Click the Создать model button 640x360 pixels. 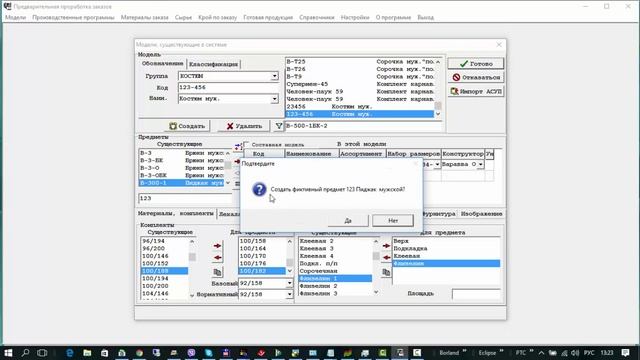click(x=187, y=126)
